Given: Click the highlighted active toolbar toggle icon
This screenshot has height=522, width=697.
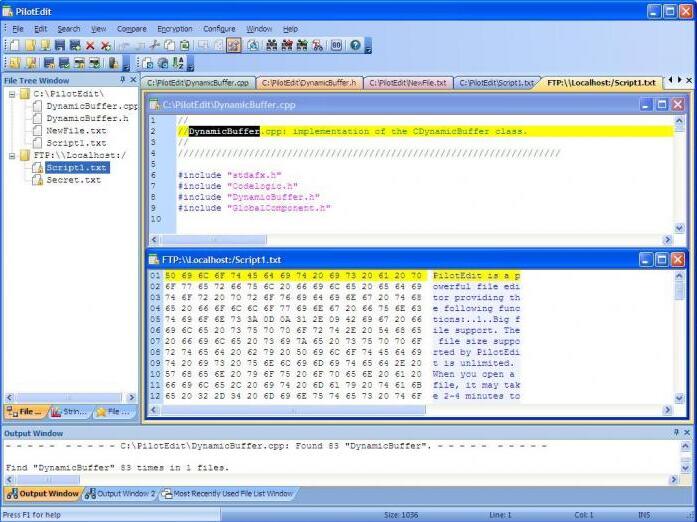Looking at the screenshot, I should tap(234, 45).
